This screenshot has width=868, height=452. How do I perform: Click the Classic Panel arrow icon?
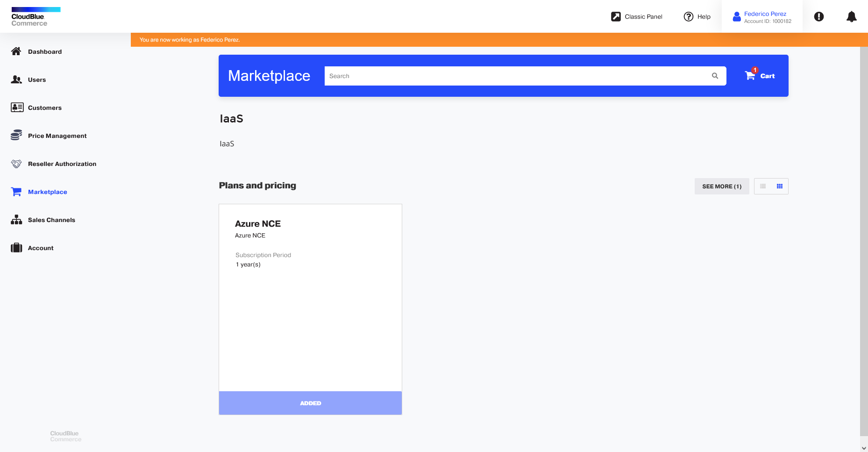click(616, 16)
